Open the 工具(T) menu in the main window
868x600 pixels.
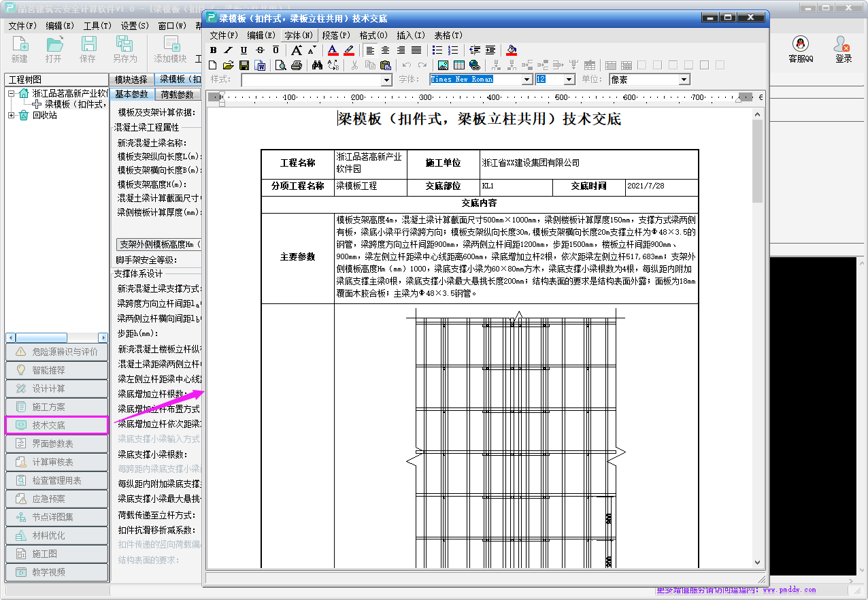[x=97, y=26]
